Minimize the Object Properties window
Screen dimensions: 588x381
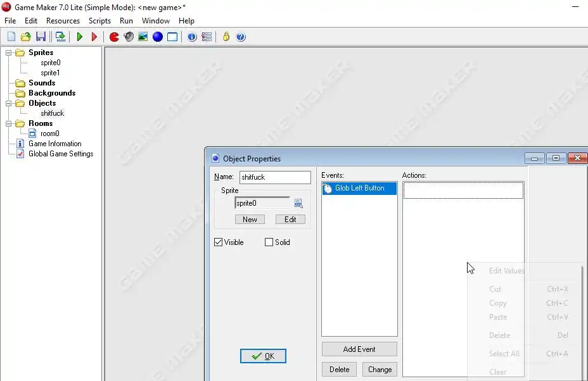534,158
